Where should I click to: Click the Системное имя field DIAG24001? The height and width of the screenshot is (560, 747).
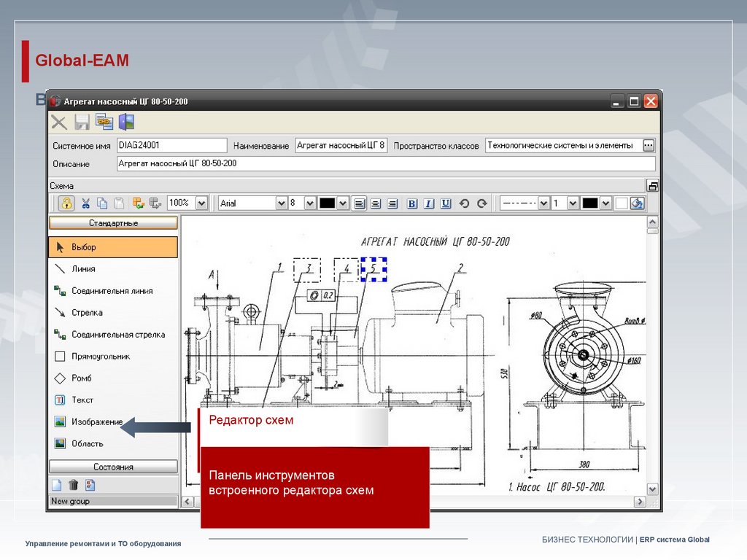[172, 145]
